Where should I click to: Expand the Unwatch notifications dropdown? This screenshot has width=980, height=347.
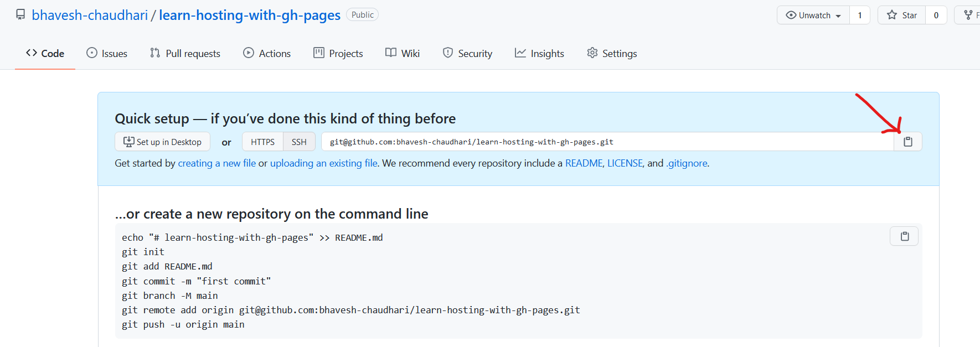click(x=813, y=15)
